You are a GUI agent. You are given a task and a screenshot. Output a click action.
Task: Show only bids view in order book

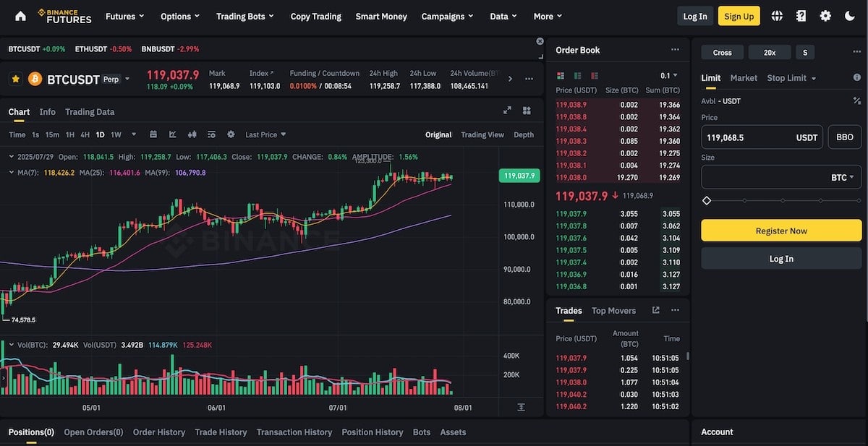point(577,75)
